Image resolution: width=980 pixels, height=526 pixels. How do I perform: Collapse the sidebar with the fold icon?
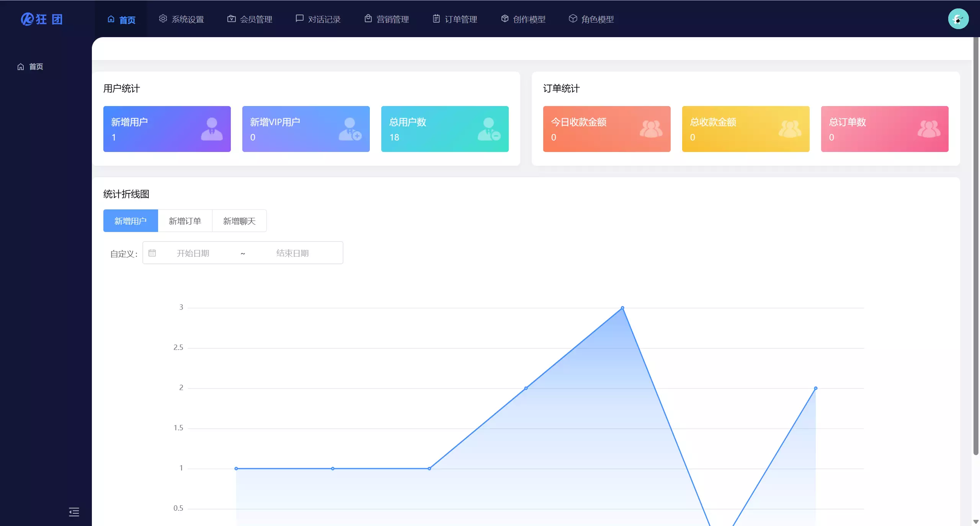click(74, 512)
